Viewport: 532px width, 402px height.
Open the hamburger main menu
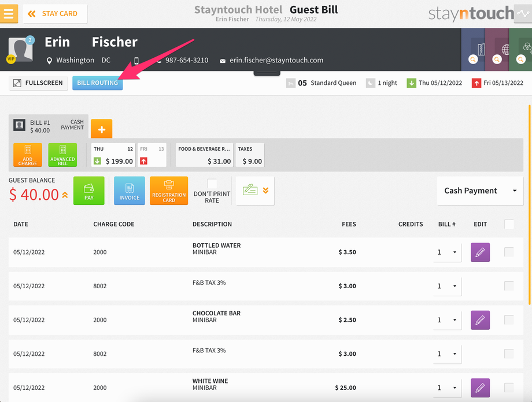coord(9,13)
